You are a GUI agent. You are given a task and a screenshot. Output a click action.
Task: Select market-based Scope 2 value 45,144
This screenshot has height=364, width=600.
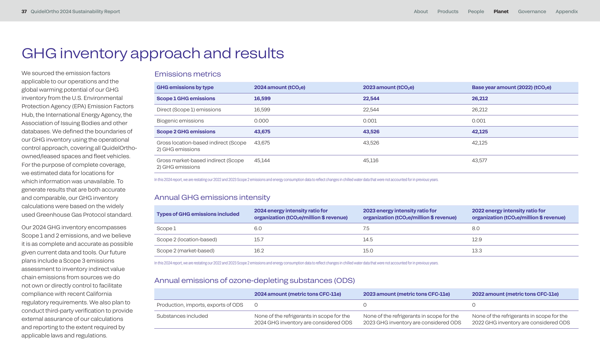pyautogui.click(x=262, y=160)
